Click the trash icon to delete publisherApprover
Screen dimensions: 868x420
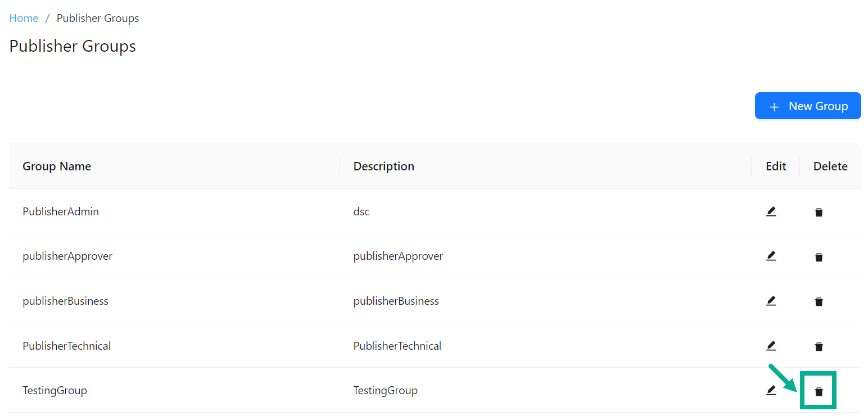(x=819, y=256)
